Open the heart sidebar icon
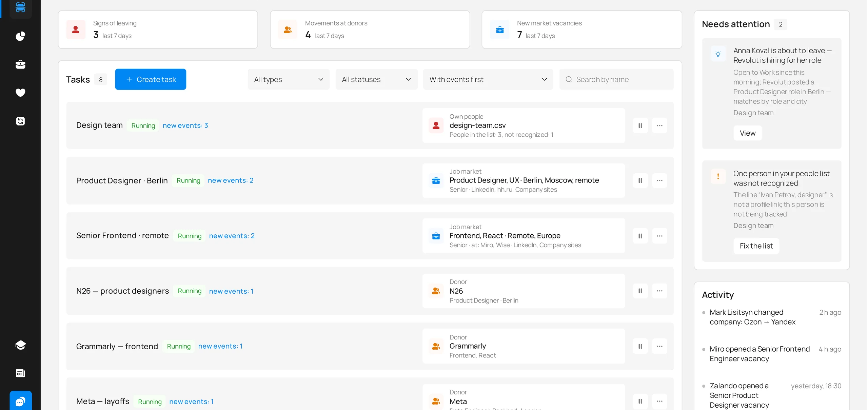 (20, 93)
